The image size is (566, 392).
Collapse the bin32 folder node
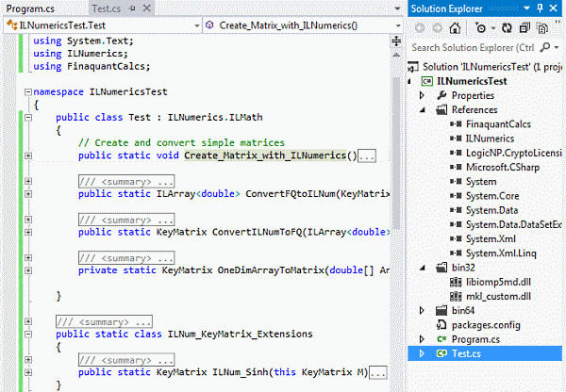pos(423,268)
